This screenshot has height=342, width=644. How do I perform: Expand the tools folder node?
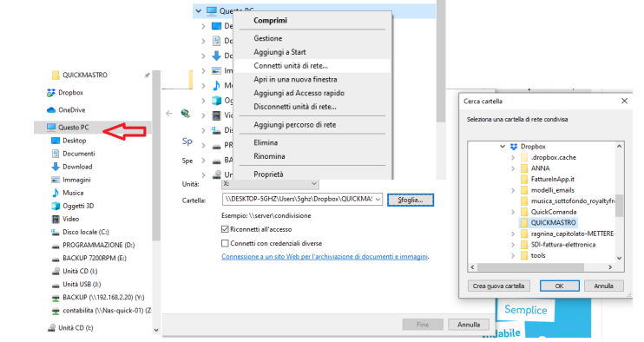pyautogui.click(x=513, y=255)
